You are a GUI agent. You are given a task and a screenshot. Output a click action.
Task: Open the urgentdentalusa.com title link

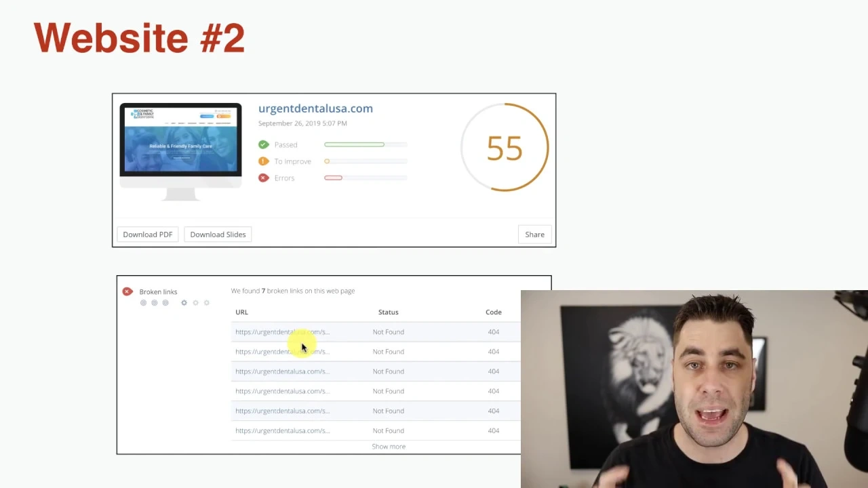(x=315, y=108)
